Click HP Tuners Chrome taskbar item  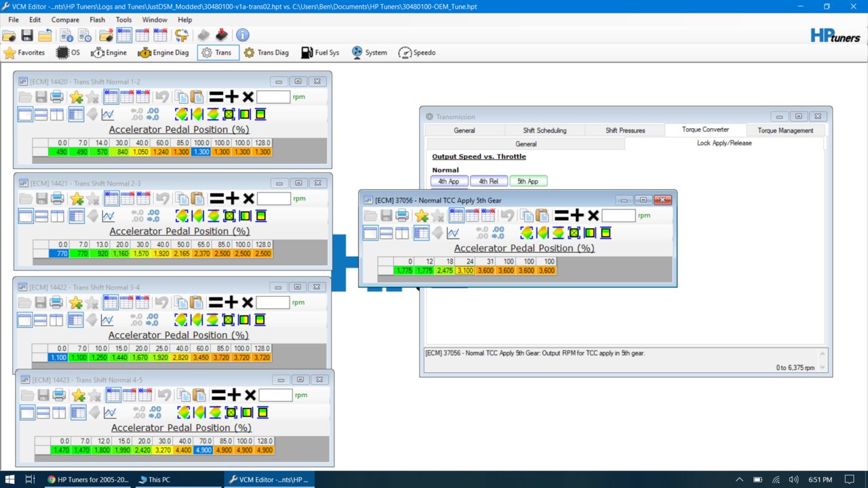click(87, 479)
